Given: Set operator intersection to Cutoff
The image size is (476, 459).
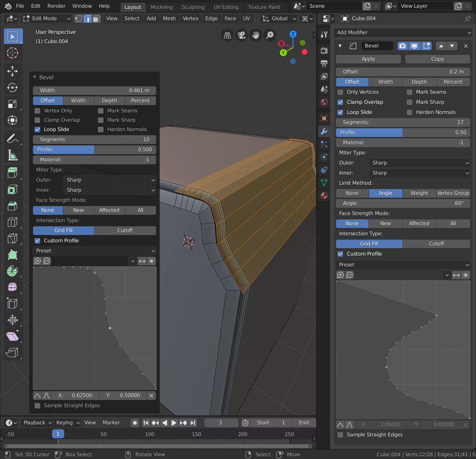Looking at the screenshot, I should click(125, 230).
